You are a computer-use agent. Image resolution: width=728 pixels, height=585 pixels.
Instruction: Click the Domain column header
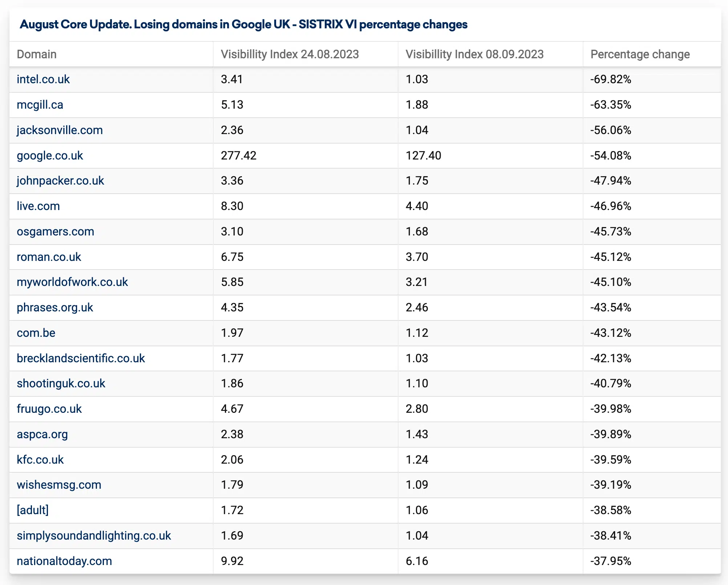(37, 54)
